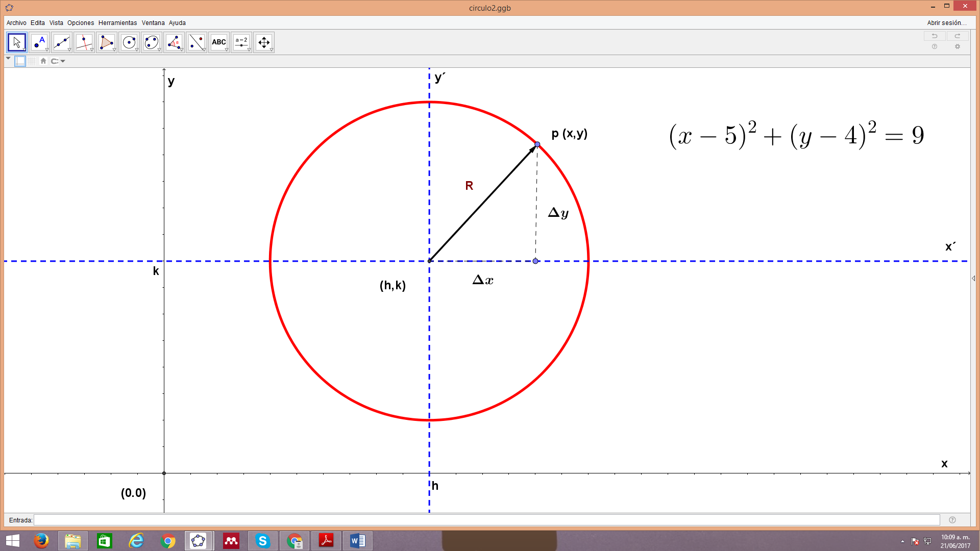Select the Line through two points tool
Screen dimensions: 980x551
62,42
